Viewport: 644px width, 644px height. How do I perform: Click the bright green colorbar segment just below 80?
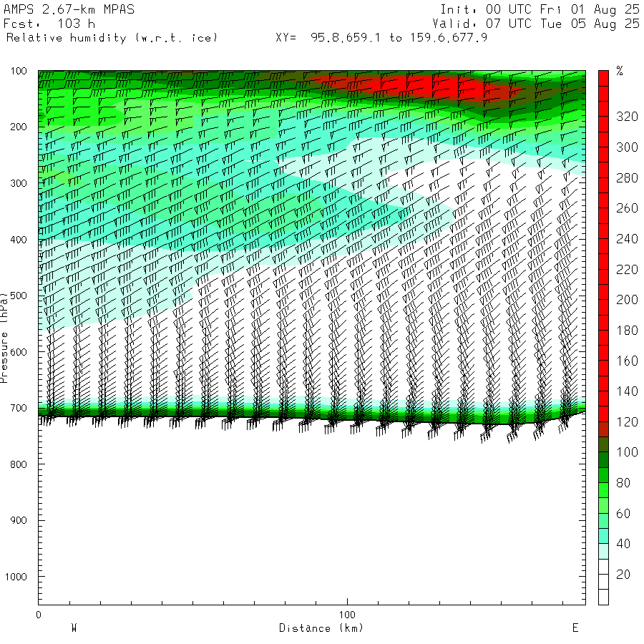pos(603,490)
